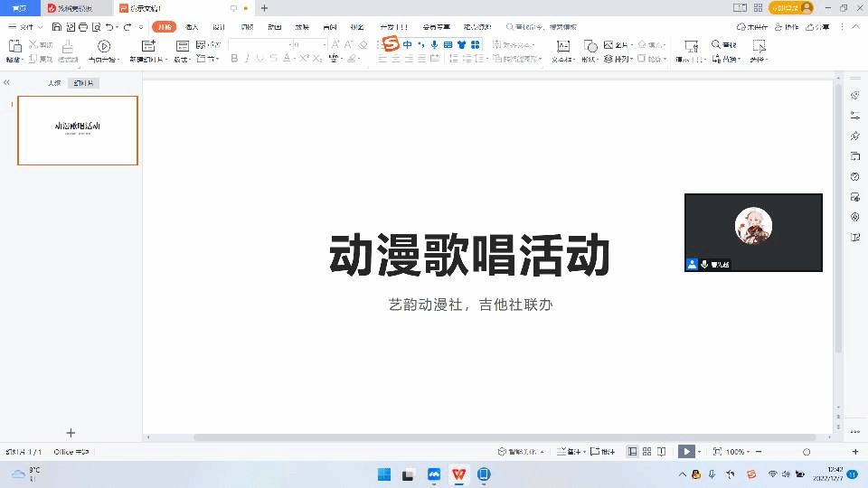This screenshot has height=488, width=868.
Task: Open the 插入 (Insert) ribbon tab
Action: pos(192,27)
